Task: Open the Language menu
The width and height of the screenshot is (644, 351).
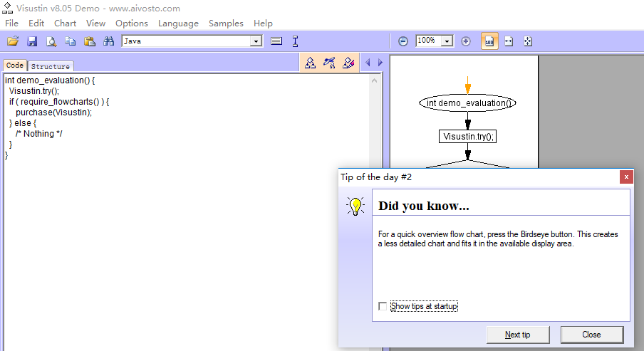Action: click(x=178, y=23)
